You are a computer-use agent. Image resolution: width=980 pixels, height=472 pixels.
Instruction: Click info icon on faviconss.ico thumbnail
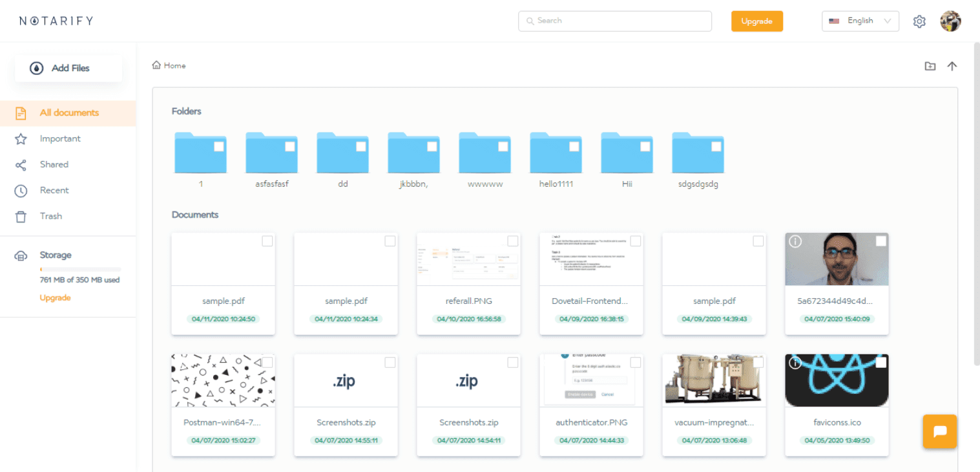[796, 363]
